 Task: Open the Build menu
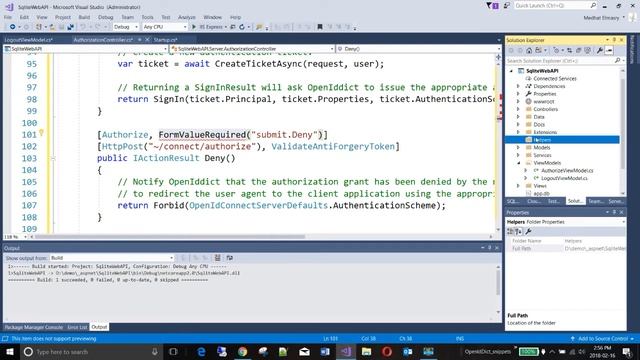coord(84,17)
